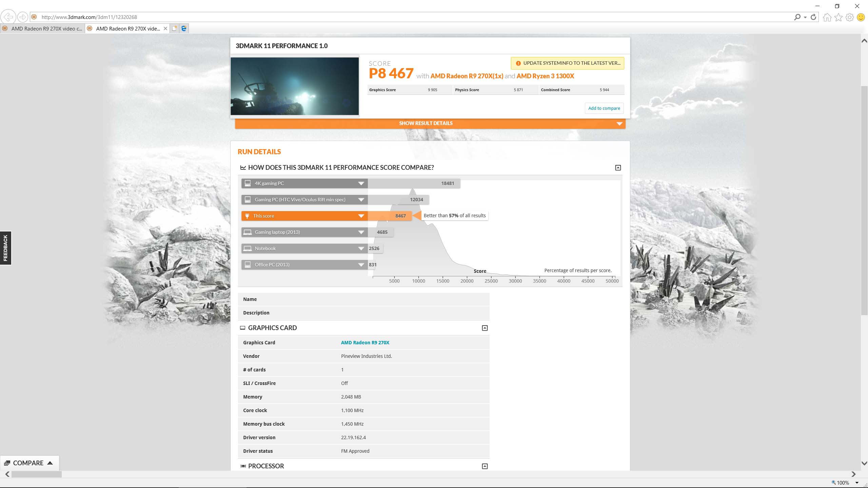
Task: Click the vertical scrollbar up arrow
Action: [864, 41]
